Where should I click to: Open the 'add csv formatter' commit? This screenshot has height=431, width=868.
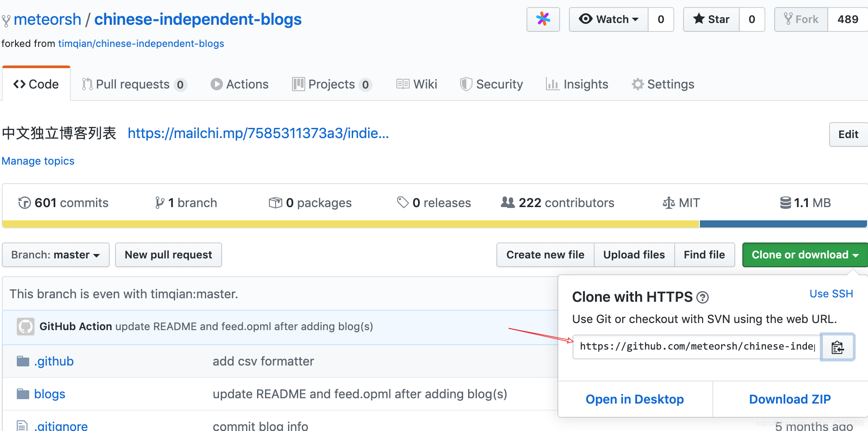click(263, 361)
